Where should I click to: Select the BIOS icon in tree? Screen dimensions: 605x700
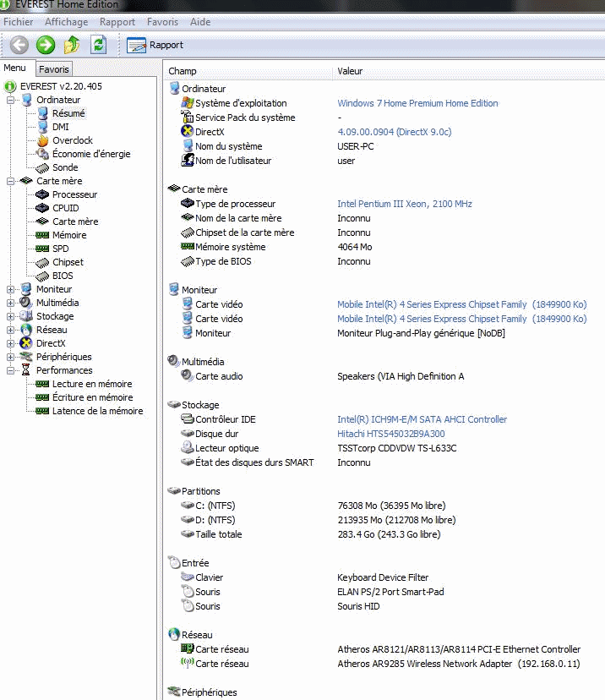click(42, 276)
